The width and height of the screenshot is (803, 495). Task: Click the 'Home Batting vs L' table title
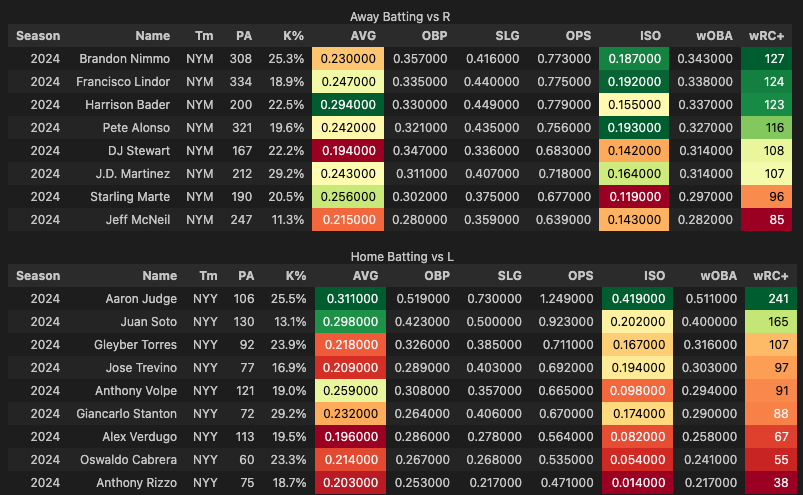pos(402,256)
